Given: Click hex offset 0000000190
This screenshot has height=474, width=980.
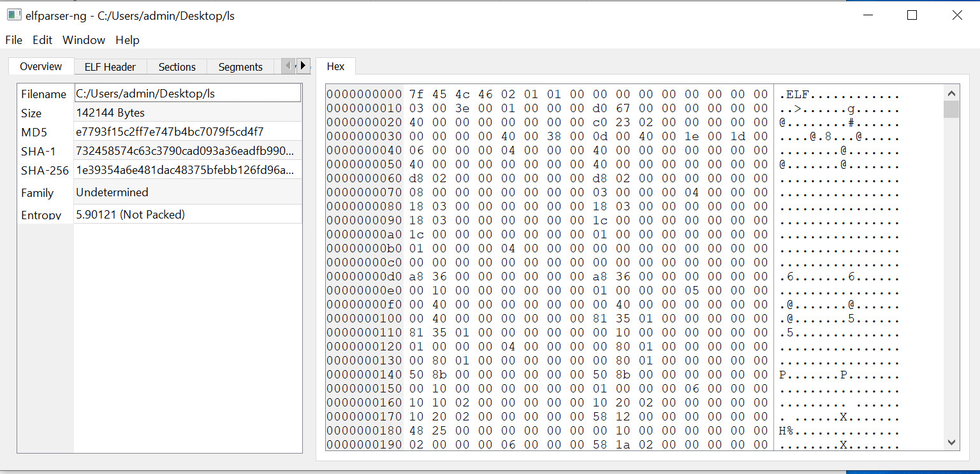Looking at the screenshot, I should [365, 445].
